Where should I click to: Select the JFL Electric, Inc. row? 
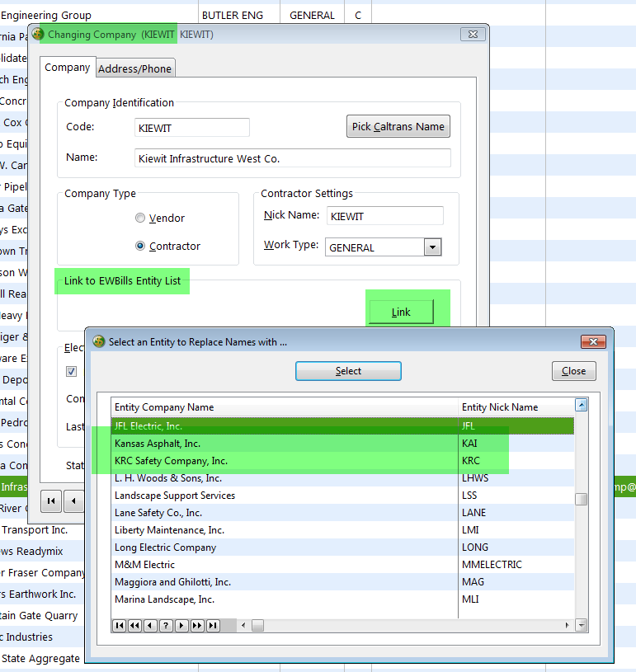pos(342,426)
